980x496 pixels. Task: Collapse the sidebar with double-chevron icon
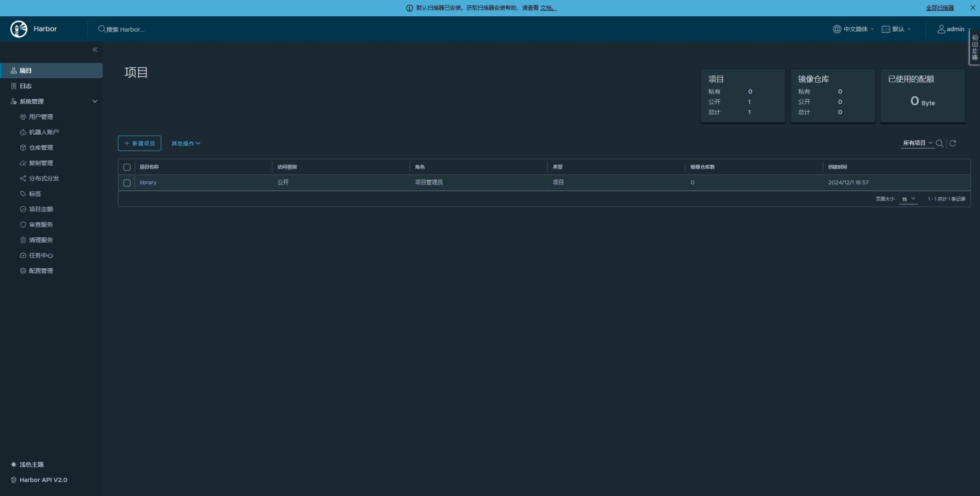coord(95,50)
